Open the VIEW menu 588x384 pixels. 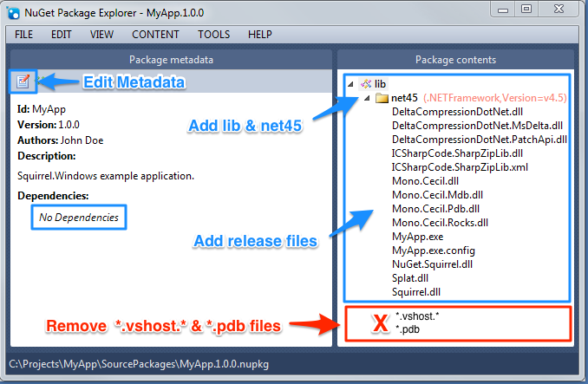pyautogui.click(x=101, y=35)
